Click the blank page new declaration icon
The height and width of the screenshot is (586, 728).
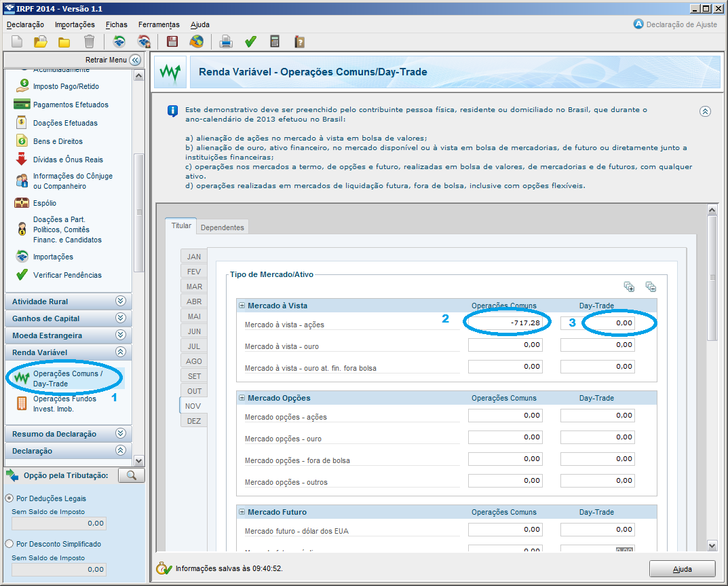[x=17, y=42]
